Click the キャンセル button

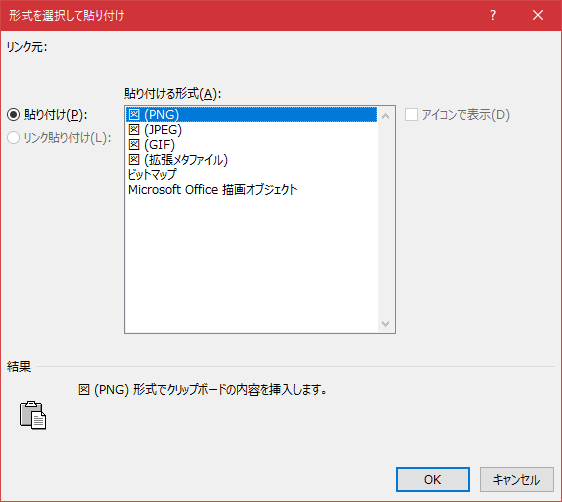516,479
